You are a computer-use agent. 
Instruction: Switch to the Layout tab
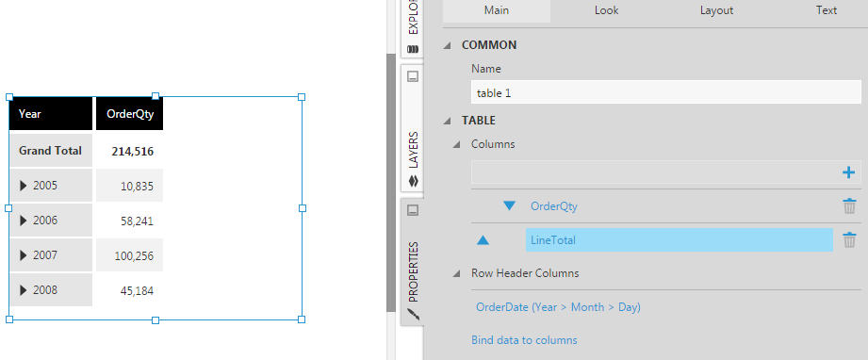point(716,10)
